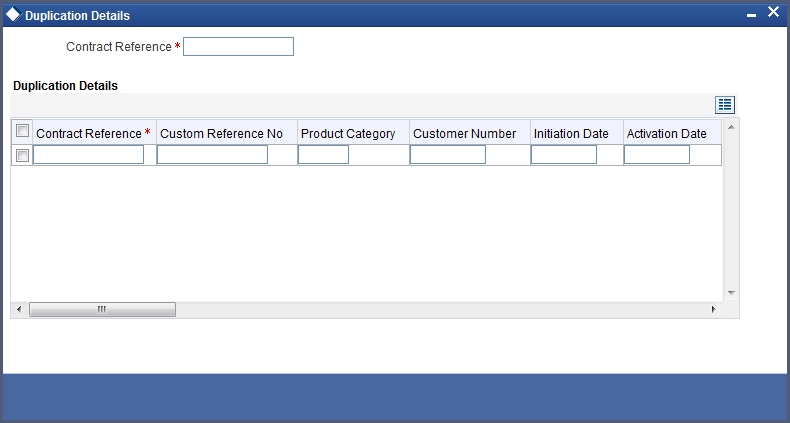The image size is (790, 423).
Task: Click Contract Reference cell input in first row
Action: point(89,155)
